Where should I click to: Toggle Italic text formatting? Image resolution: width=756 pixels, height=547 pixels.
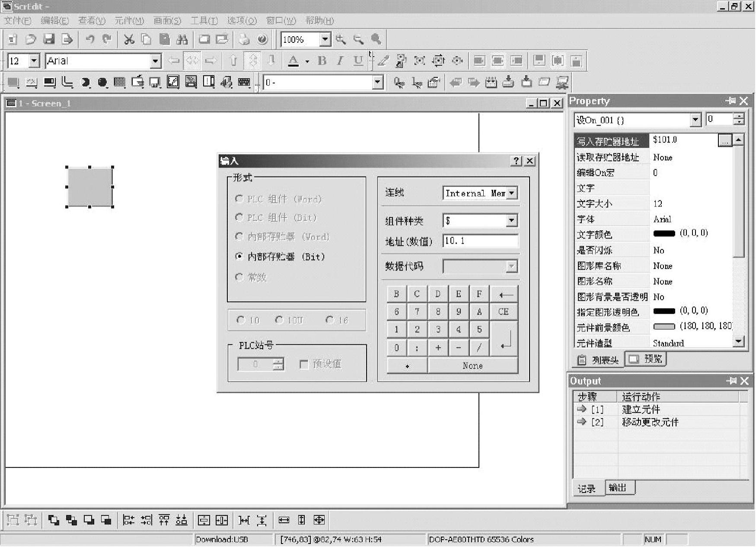coord(340,61)
